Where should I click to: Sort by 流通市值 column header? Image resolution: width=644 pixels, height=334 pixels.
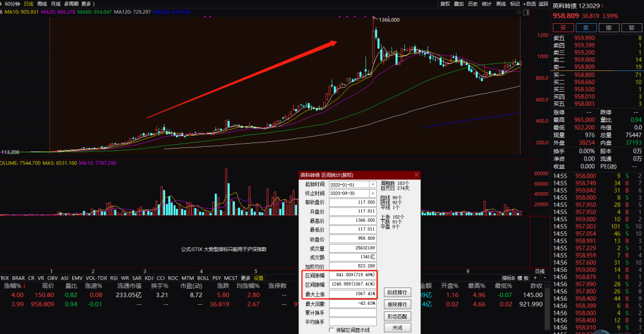pos(129,286)
